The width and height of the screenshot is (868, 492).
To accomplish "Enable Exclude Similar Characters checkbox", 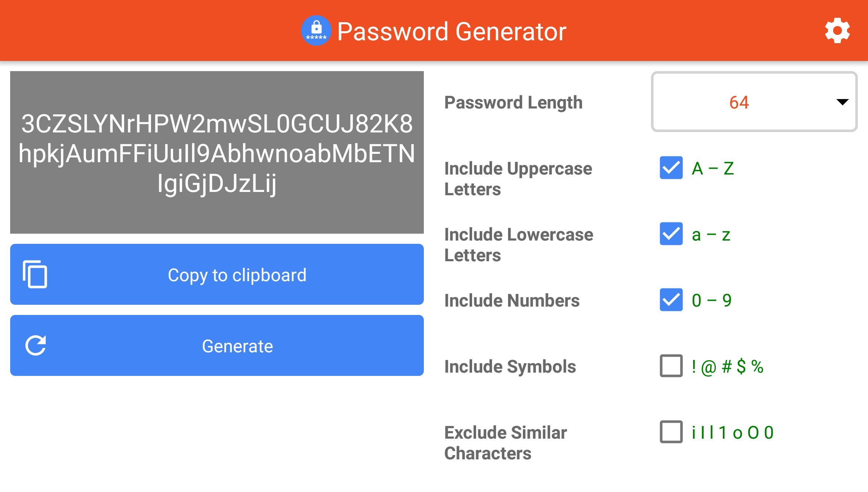I will tap(670, 431).
